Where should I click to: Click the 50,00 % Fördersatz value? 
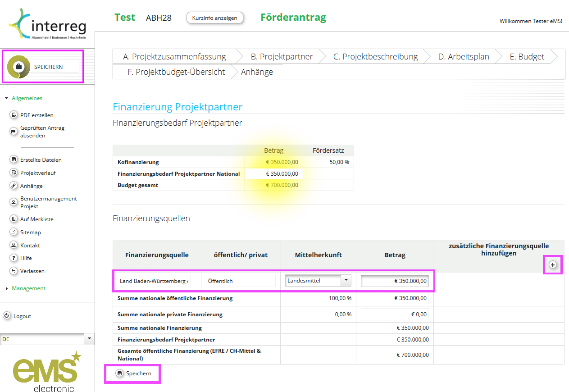(339, 162)
